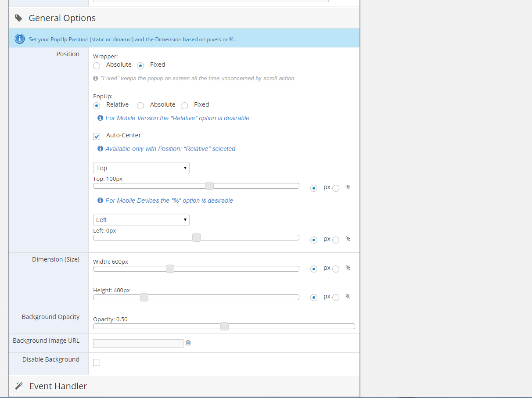Click the magic wand icon beside Event Handler

pyautogui.click(x=18, y=386)
